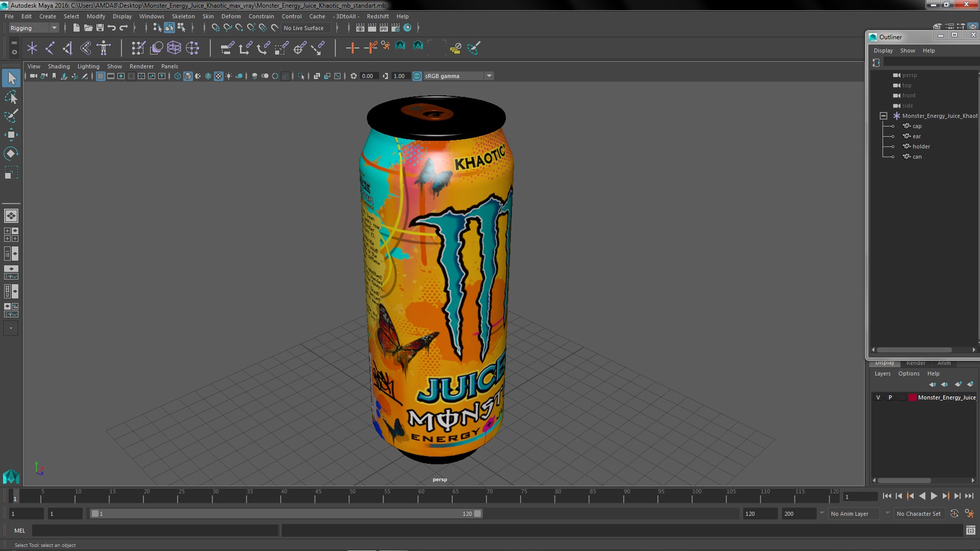Select the holder node in the Outliner

921,146
